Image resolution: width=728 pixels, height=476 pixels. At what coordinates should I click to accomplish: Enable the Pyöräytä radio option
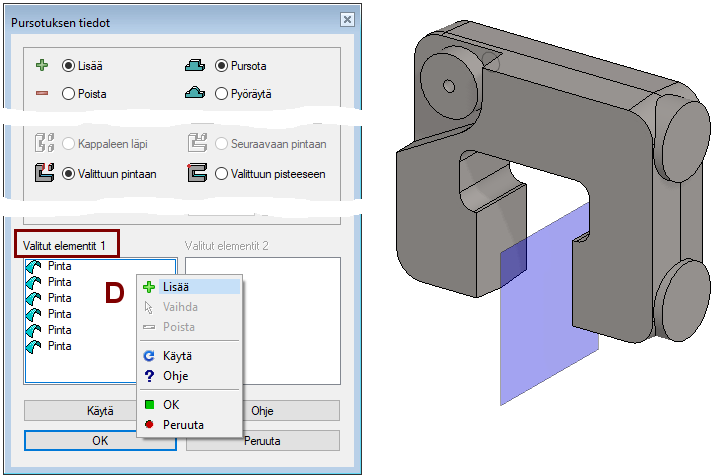222,94
